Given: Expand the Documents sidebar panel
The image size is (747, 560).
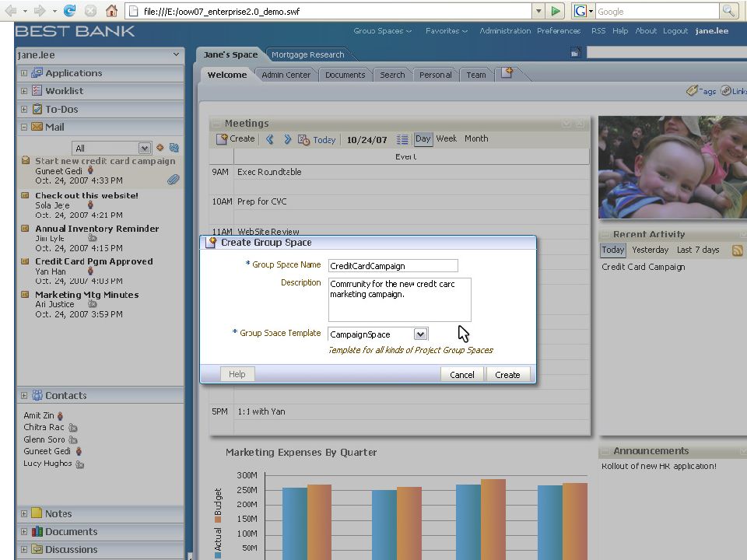Looking at the screenshot, I should tap(24, 531).
